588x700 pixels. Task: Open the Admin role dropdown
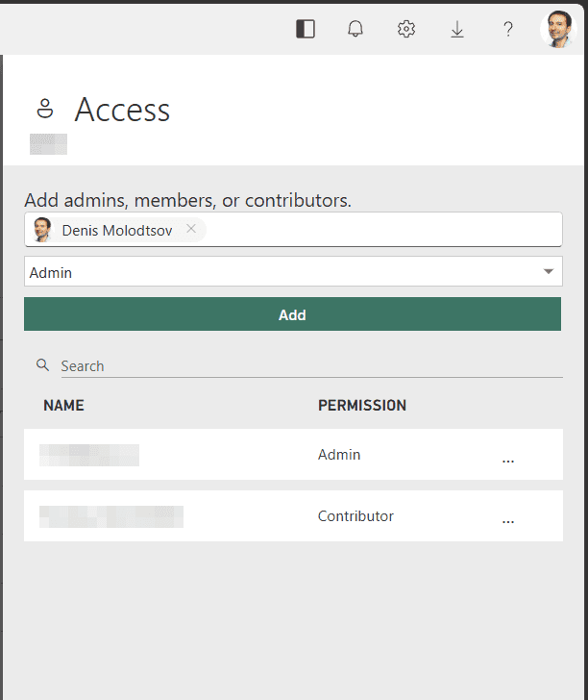293,271
